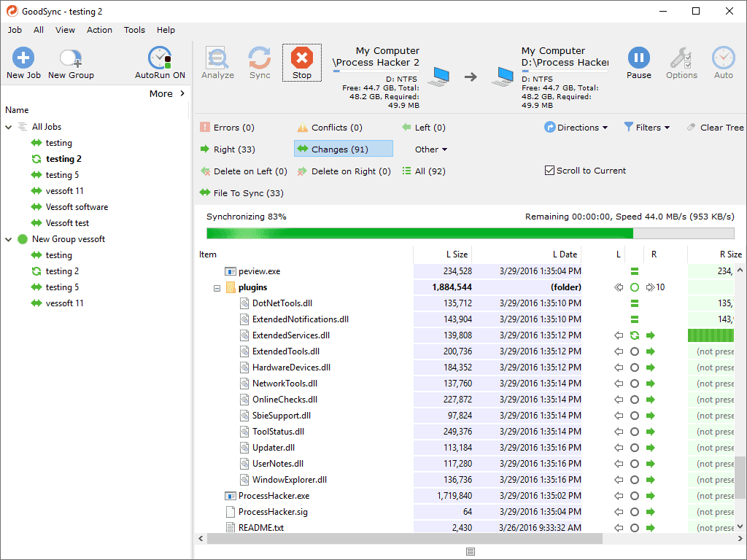Click sync-to-left arrow for HardwareDevices.dll
This screenshot has width=747, height=560.
point(619,367)
